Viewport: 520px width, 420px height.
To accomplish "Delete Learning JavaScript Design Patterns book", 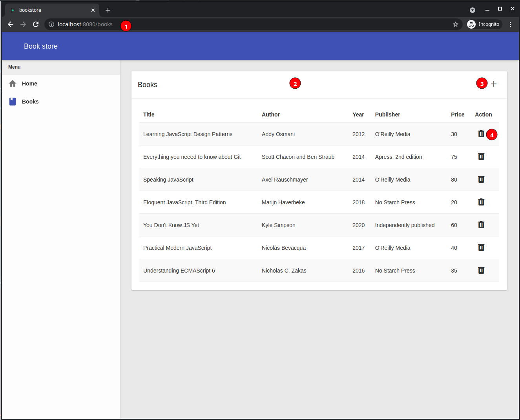I will [481, 134].
